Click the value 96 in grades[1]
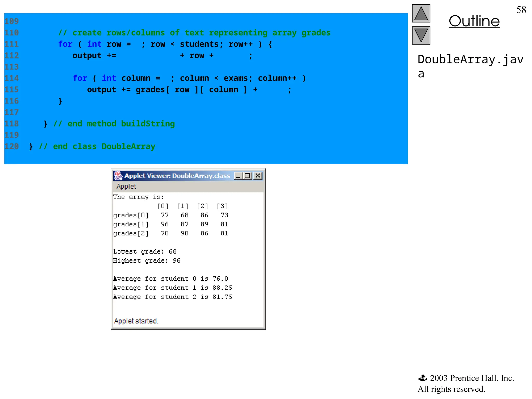This screenshot has height=399, width=532. click(165, 224)
